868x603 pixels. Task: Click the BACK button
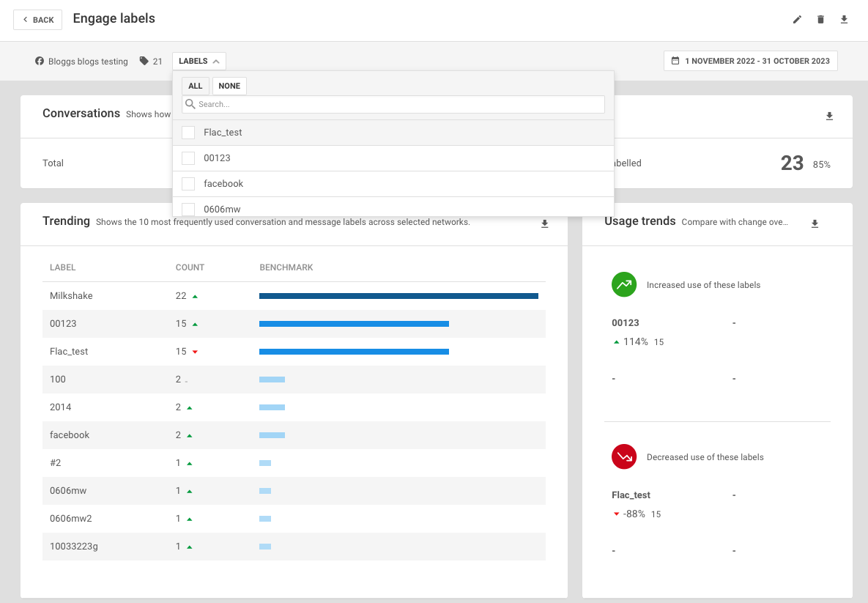coord(37,20)
